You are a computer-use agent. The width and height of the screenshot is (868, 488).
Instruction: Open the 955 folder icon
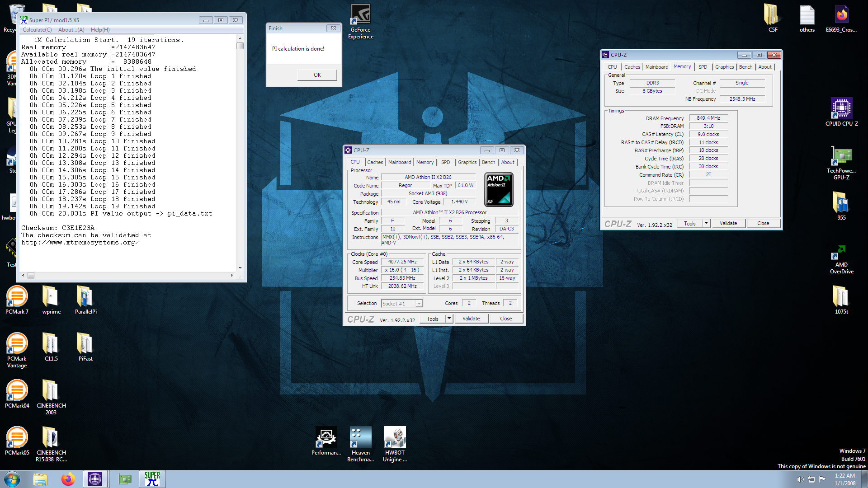841,206
